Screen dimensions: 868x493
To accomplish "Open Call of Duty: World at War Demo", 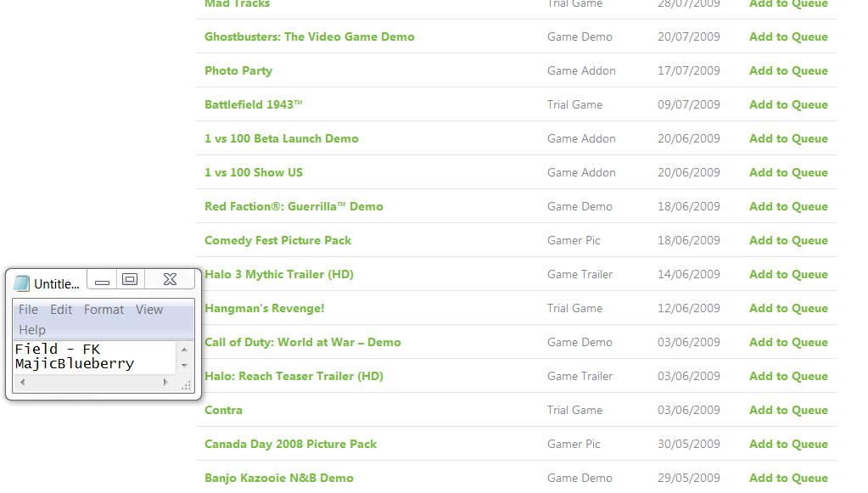I will coord(303,343).
